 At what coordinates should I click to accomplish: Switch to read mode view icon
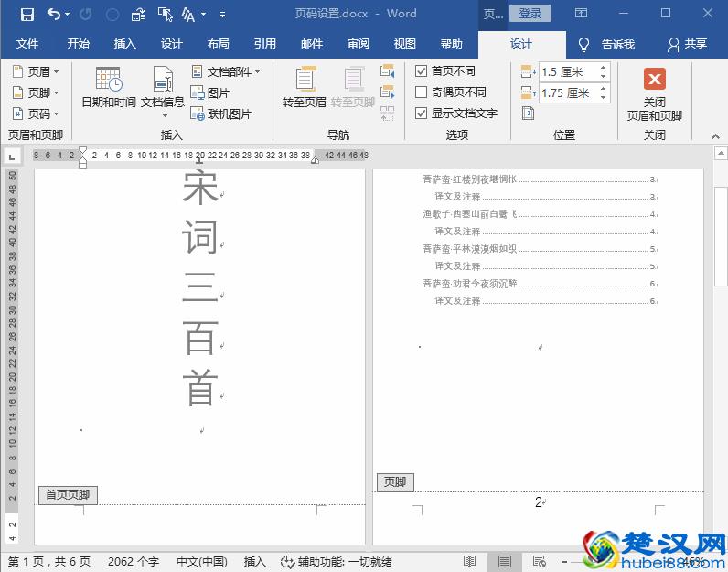coord(469,561)
